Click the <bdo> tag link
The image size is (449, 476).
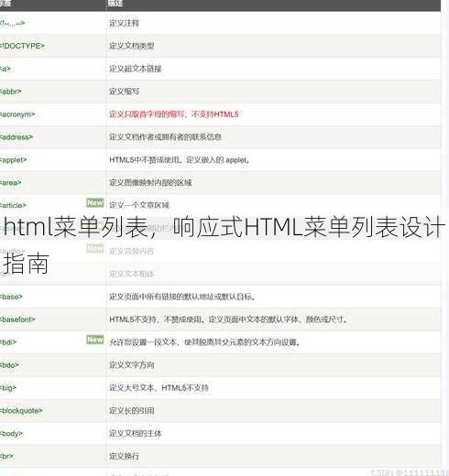(9, 365)
